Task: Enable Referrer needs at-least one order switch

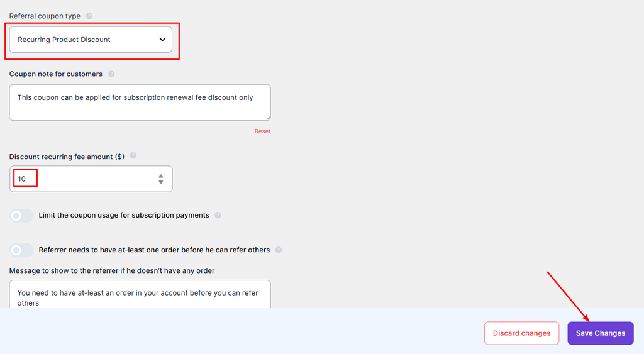Action: tap(21, 250)
